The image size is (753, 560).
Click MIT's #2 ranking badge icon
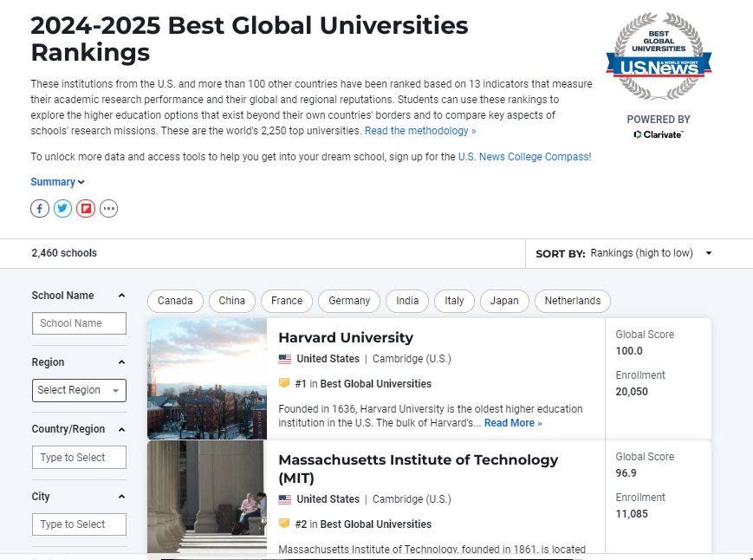point(284,524)
